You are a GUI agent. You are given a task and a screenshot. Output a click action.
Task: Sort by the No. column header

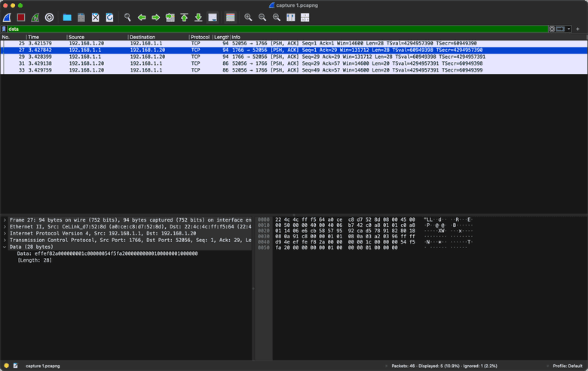tap(13, 37)
